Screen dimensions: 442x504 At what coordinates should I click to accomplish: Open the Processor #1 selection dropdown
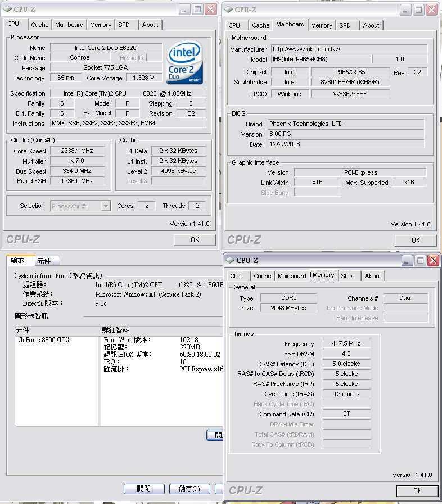click(81, 206)
